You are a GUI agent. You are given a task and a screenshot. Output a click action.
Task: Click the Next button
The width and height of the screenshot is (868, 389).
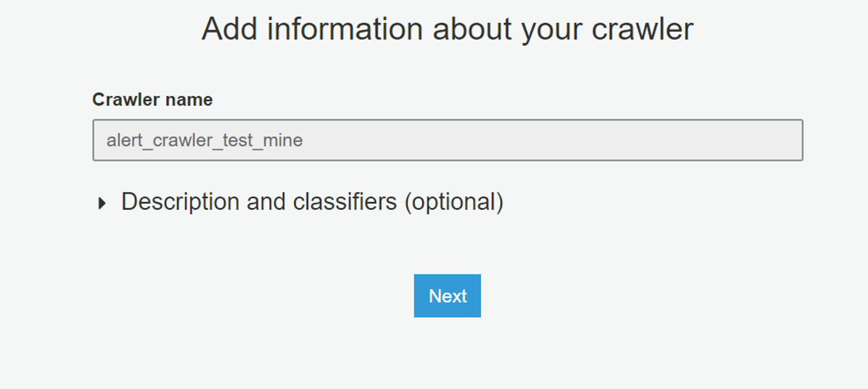tap(447, 296)
